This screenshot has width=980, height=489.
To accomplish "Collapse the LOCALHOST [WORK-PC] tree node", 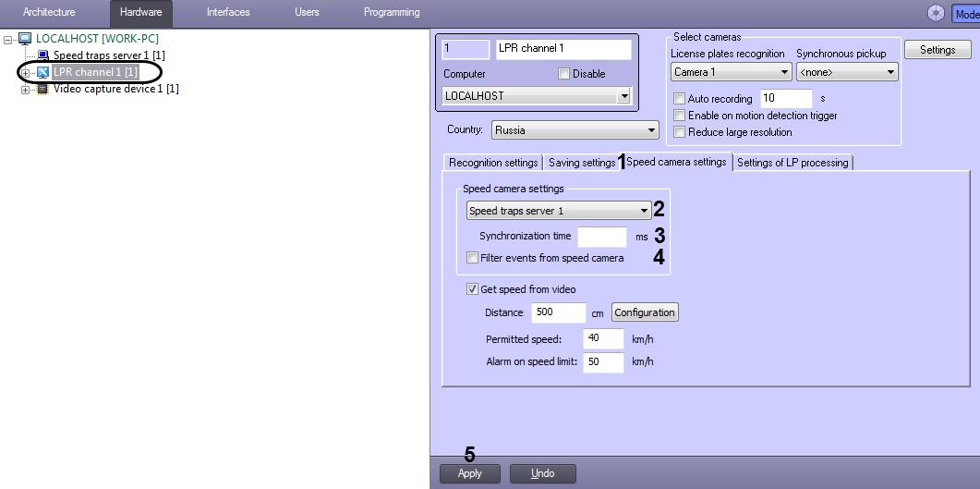I will (7, 40).
